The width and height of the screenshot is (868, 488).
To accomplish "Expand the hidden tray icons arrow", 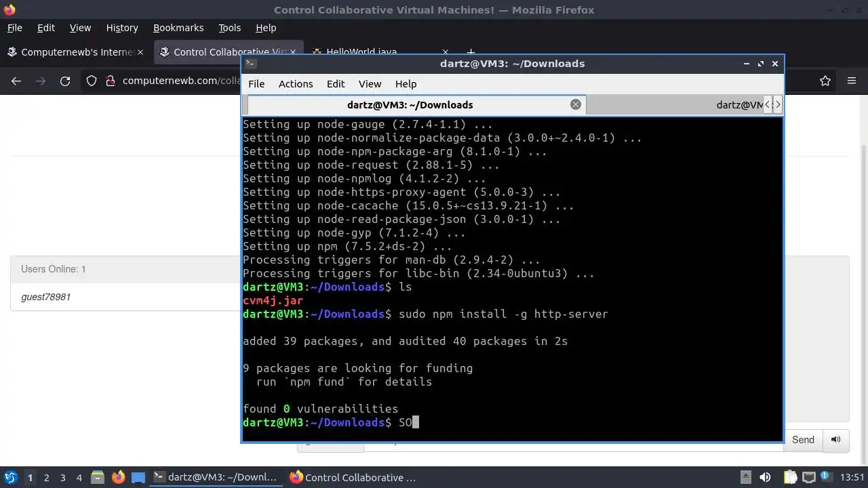I will (x=745, y=477).
